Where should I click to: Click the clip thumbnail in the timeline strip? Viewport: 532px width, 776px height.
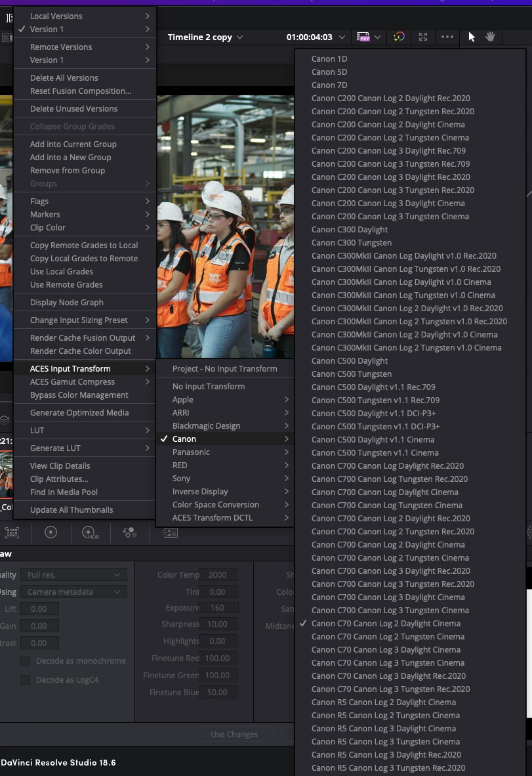click(6, 475)
